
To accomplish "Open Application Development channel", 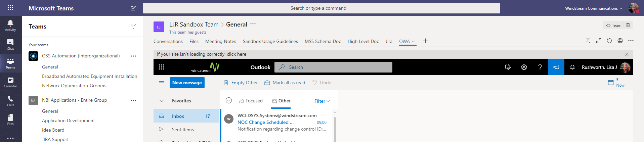I will click(x=68, y=121).
